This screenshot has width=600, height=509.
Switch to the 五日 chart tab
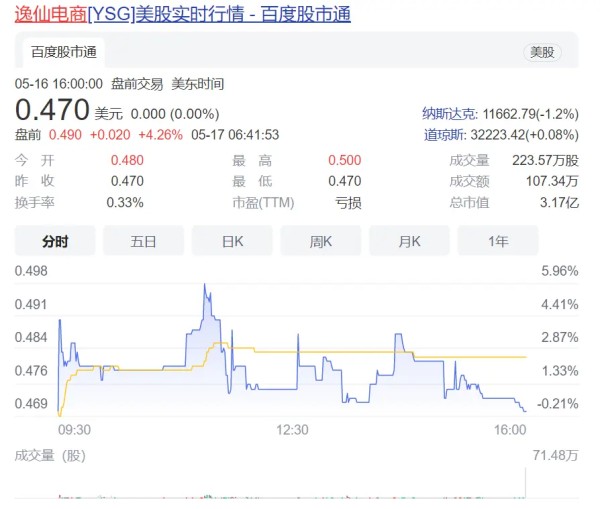click(143, 241)
